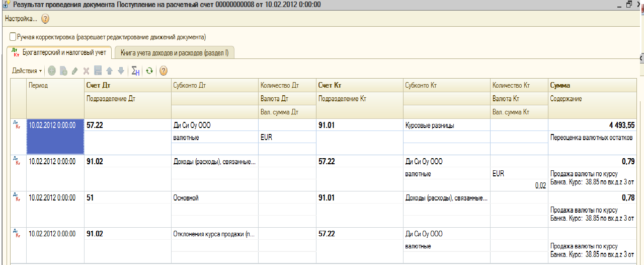This screenshot has height=265, width=644.
Task: Enable the Ручная корректировка checkbox
Action: (13, 37)
